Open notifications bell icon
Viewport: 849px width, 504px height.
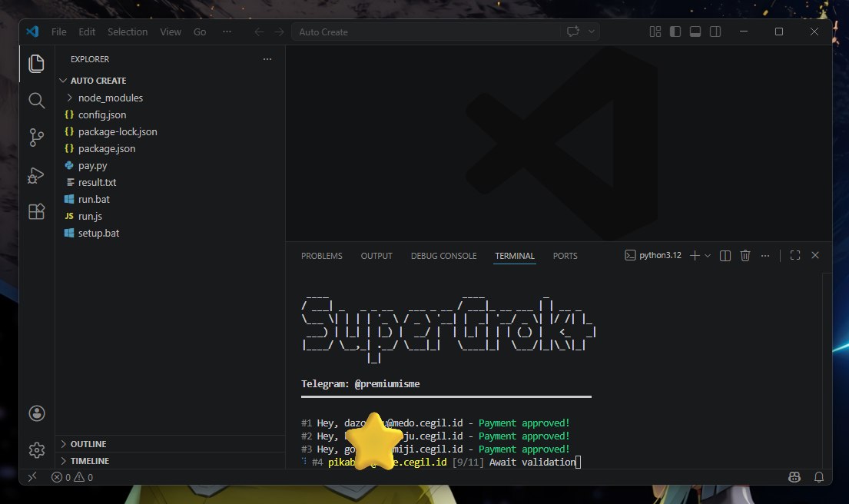(x=819, y=477)
